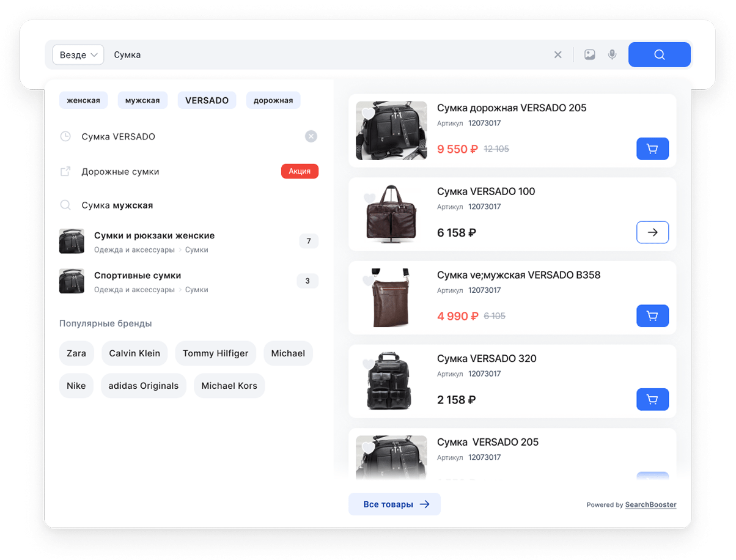Open product title 'Сумка VERSADO 320'
This screenshot has width=736, height=560.
coord(487,359)
